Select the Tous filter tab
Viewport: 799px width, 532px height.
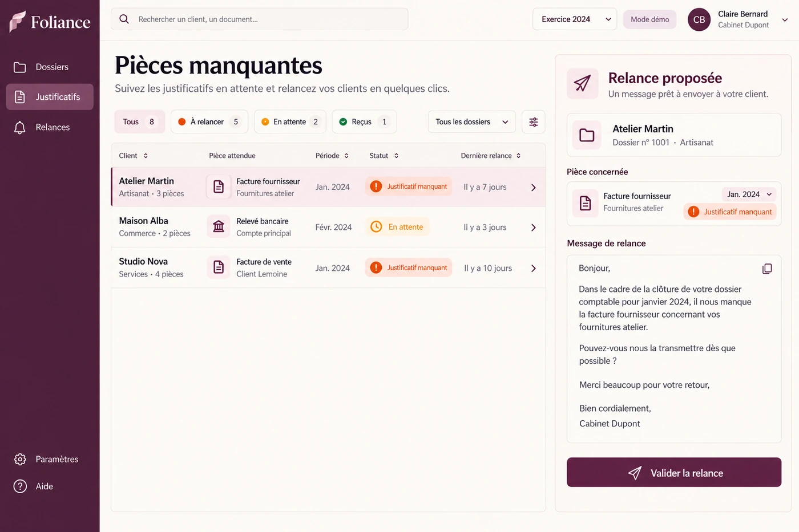(x=140, y=121)
